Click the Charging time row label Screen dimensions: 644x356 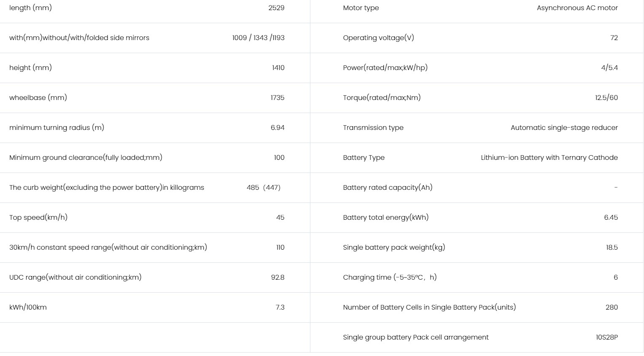pyautogui.click(x=390, y=278)
